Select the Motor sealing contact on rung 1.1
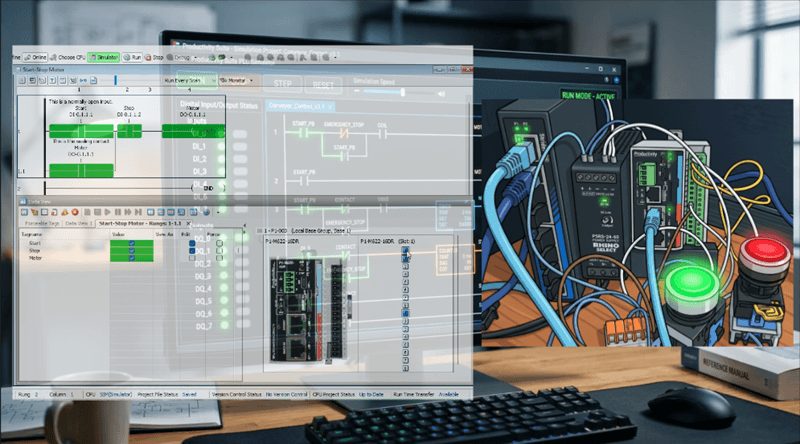 pos(81,170)
